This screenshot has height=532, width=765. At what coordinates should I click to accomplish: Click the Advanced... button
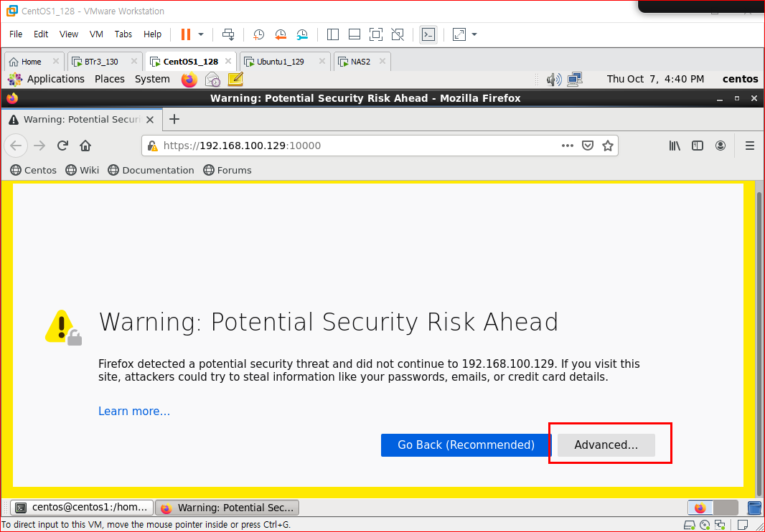[x=606, y=445]
